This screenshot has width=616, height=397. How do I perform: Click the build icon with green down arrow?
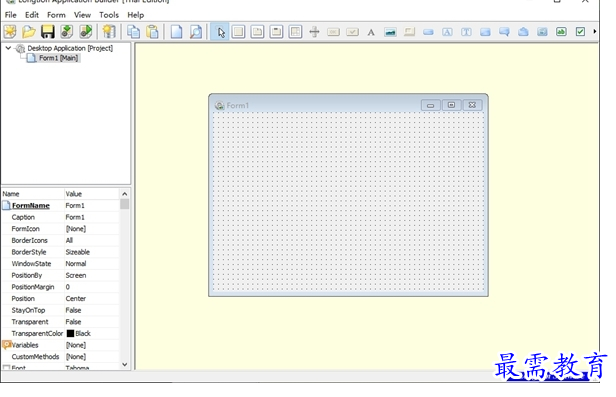click(x=67, y=31)
